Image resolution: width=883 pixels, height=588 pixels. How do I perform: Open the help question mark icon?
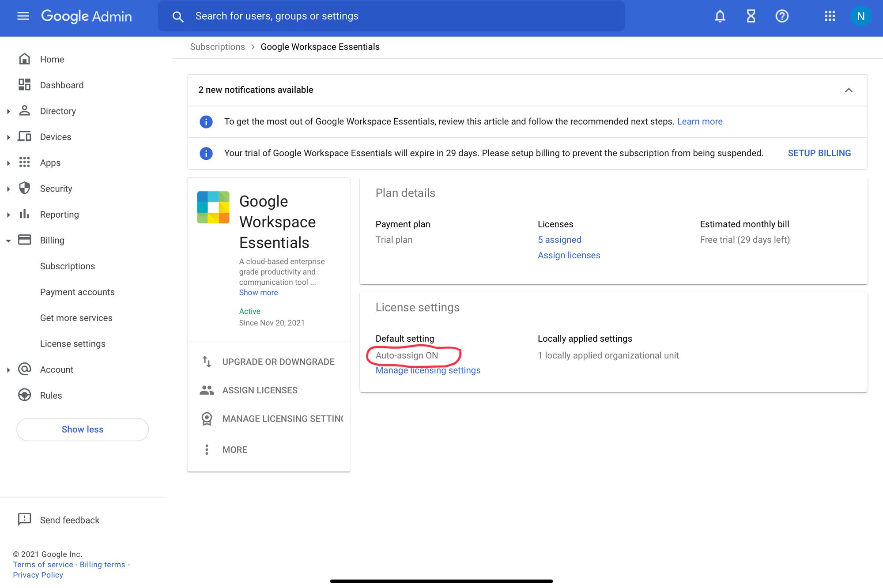[782, 16]
